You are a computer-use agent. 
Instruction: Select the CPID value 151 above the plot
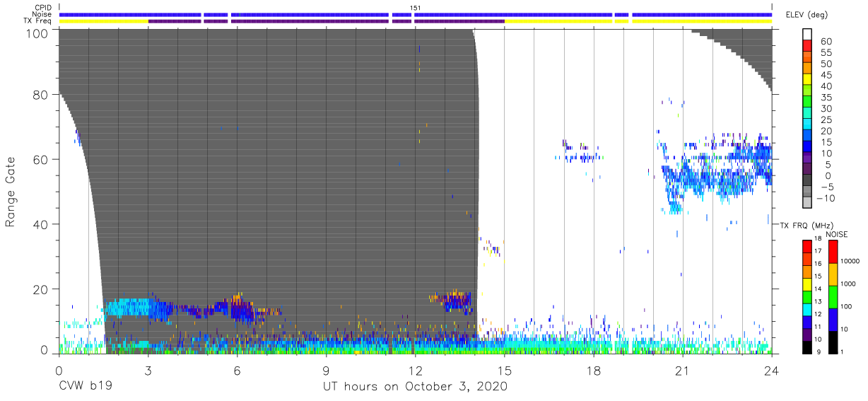click(416, 8)
